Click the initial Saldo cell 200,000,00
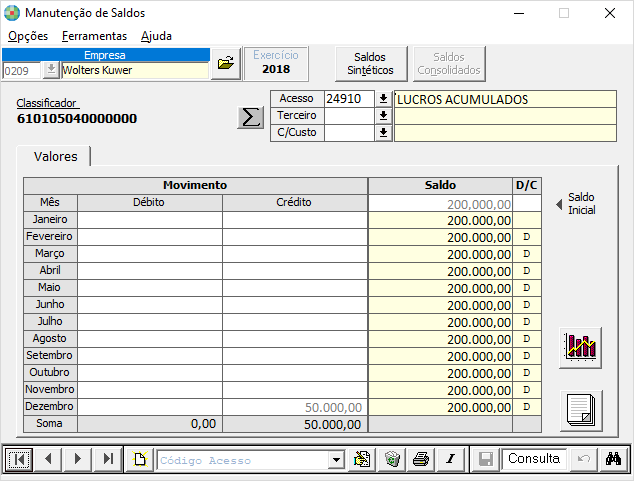Screen dimensions: 634x481 pyautogui.click(x=440, y=203)
